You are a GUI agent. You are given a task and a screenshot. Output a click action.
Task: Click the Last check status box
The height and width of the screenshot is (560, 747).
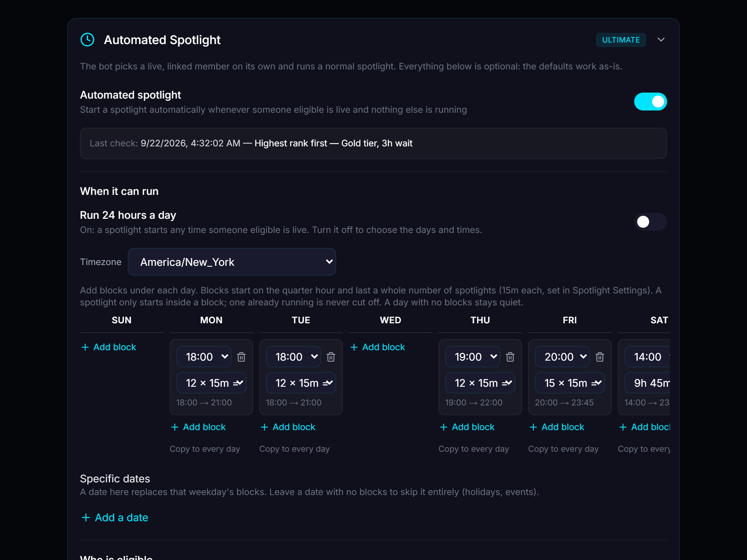click(373, 143)
